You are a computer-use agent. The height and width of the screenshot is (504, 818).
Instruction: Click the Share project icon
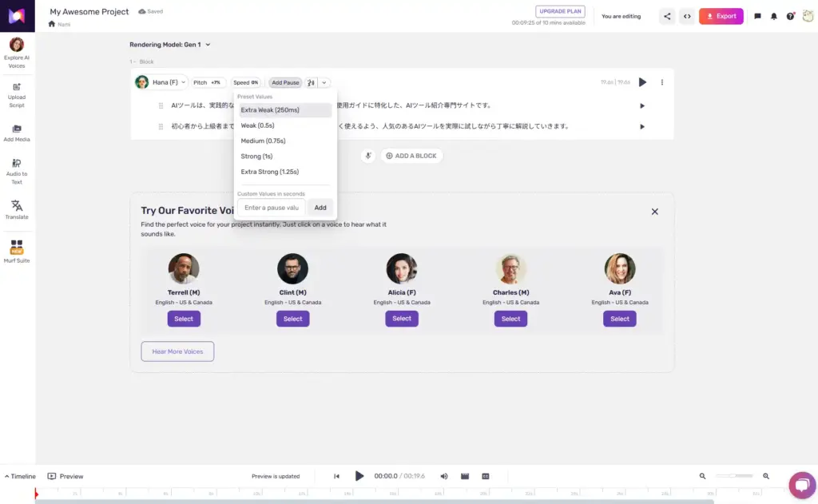click(x=667, y=16)
